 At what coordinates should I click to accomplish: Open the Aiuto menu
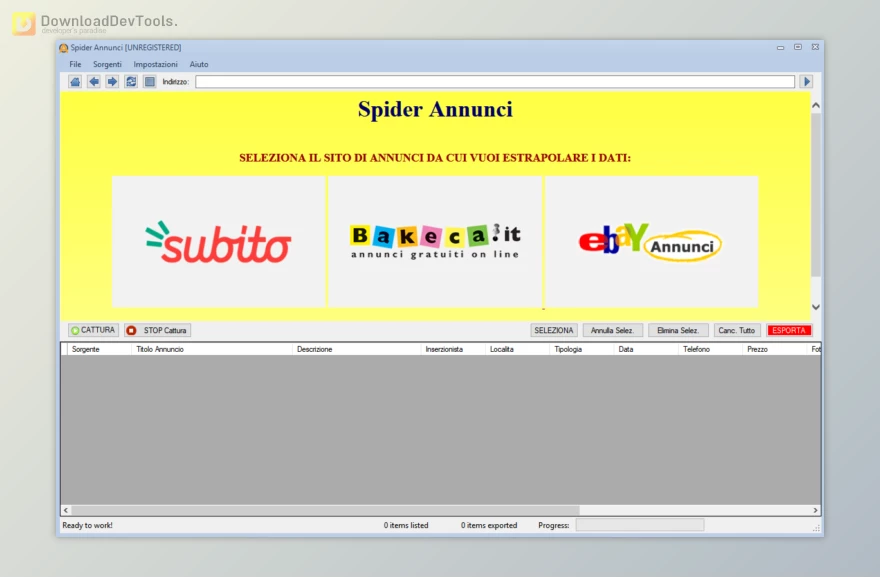click(199, 65)
